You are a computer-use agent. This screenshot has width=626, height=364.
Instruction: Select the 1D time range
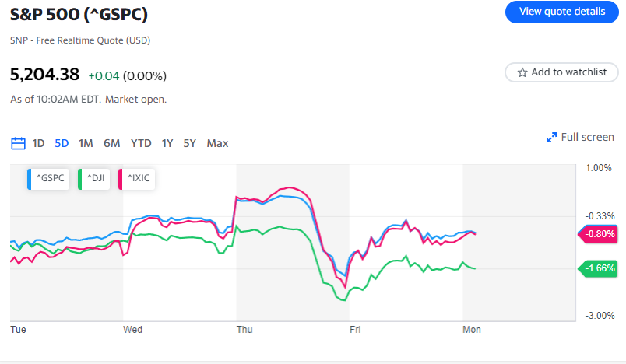[38, 143]
